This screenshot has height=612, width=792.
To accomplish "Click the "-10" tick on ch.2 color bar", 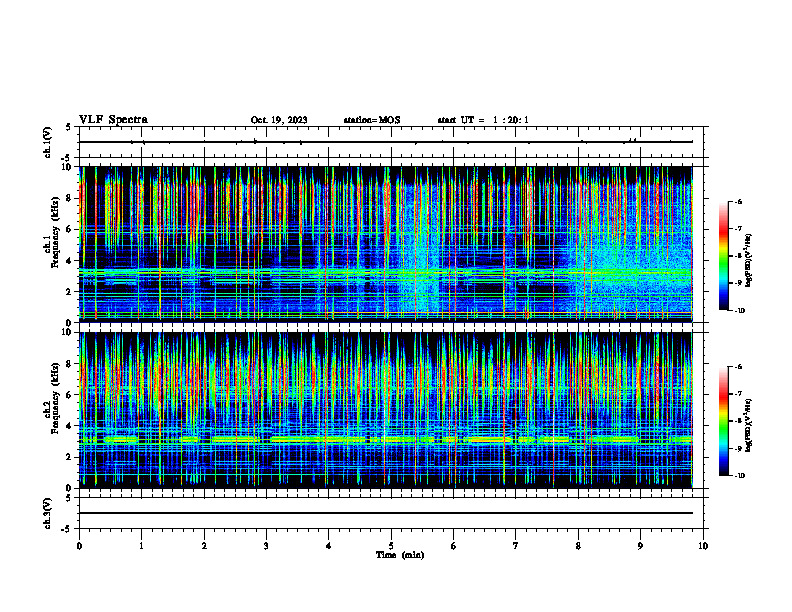I will pyautogui.click(x=740, y=476).
